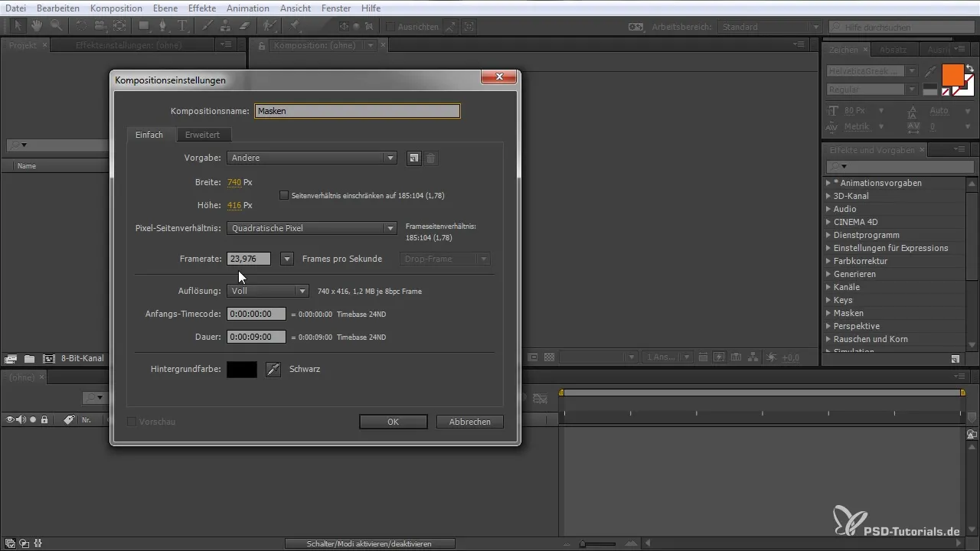Click the Framerate input field

(x=249, y=259)
